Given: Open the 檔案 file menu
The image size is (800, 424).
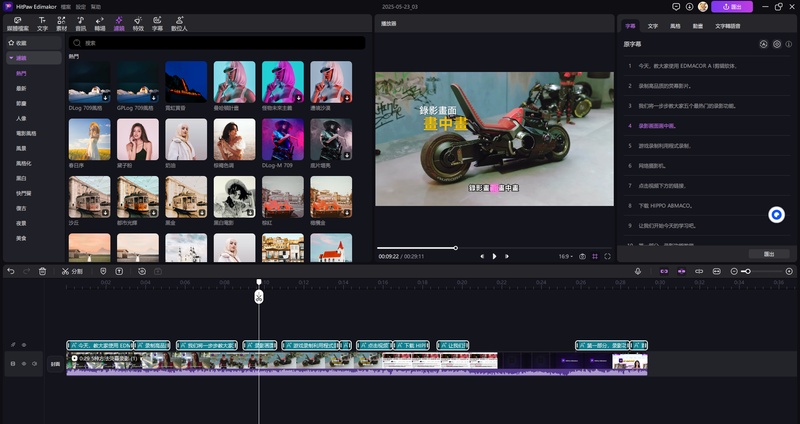Looking at the screenshot, I should pos(66,7).
